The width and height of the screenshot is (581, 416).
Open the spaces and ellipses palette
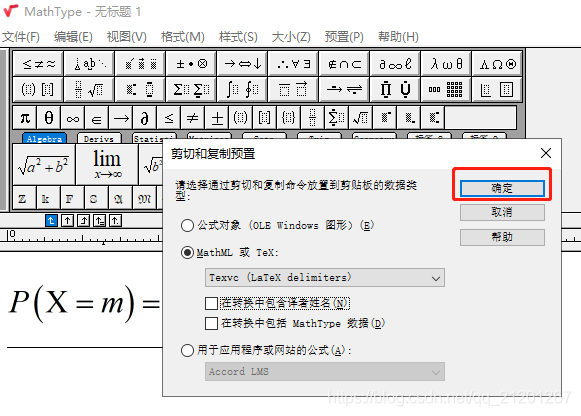pos(89,64)
